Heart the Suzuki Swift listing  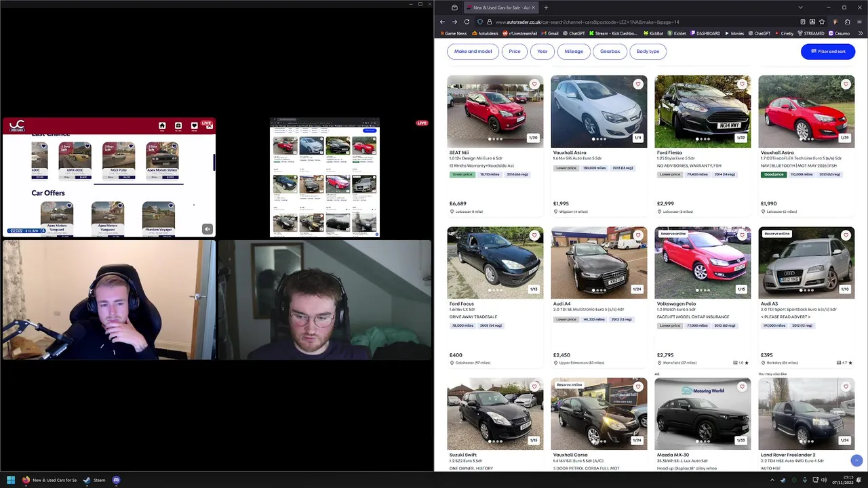pos(534,386)
